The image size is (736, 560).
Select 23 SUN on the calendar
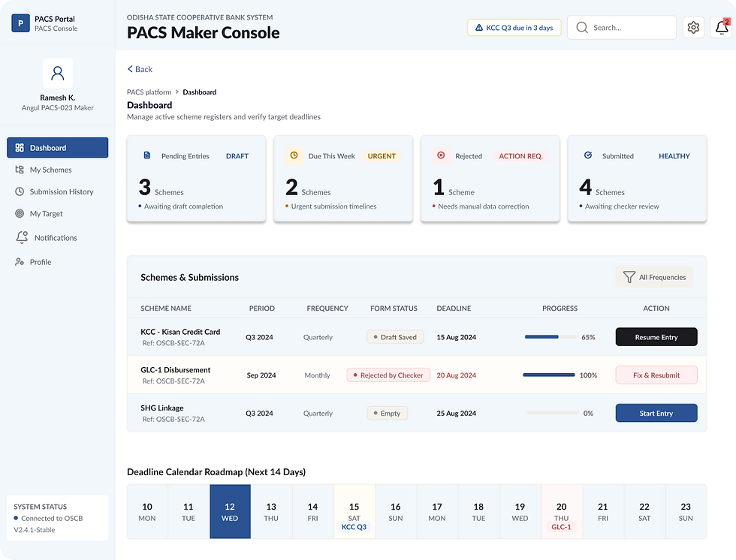[x=686, y=511]
